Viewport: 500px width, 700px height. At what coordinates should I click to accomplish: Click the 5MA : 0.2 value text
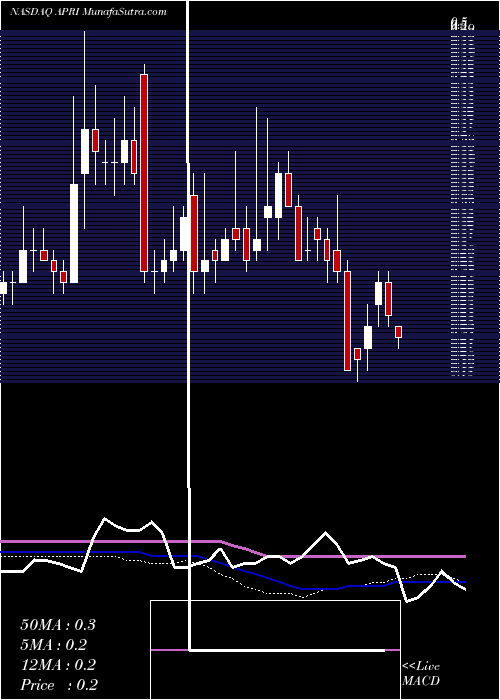click(x=54, y=645)
